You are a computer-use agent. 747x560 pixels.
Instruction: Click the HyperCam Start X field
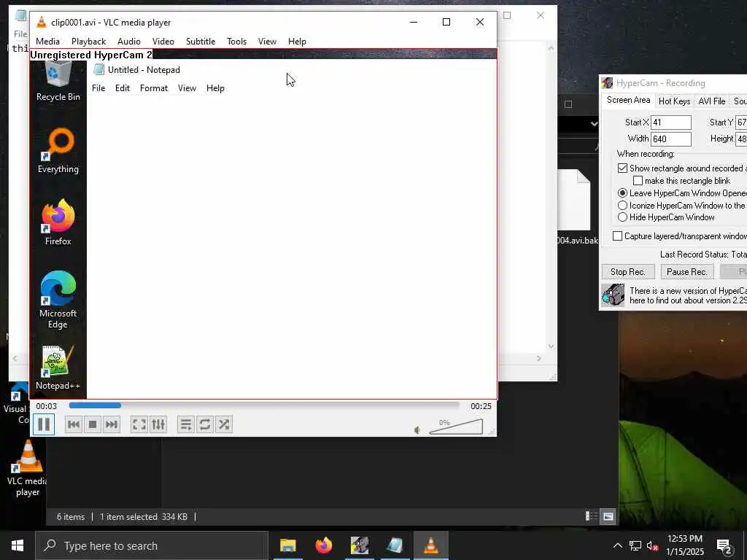point(671,122)
